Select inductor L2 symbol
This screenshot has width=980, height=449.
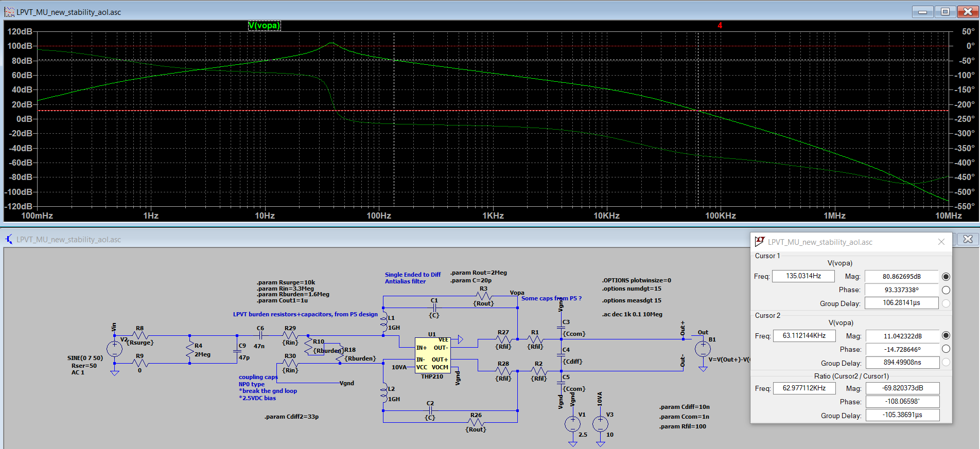(x=383, y=393)
